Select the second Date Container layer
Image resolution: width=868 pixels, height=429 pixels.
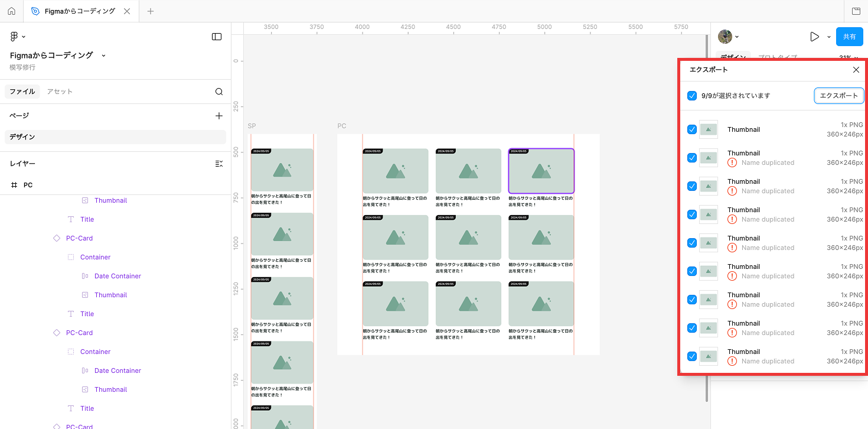point(118,370)
